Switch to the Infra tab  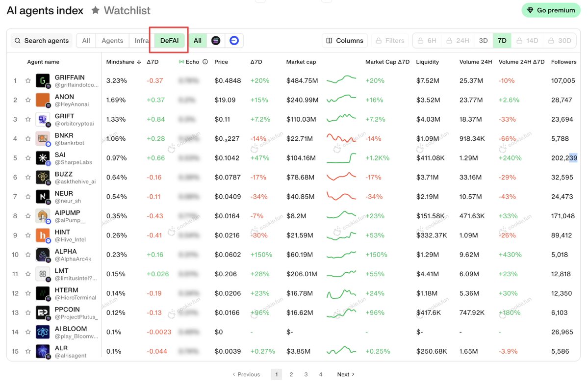pyautogui.click(x=142, y=41)
